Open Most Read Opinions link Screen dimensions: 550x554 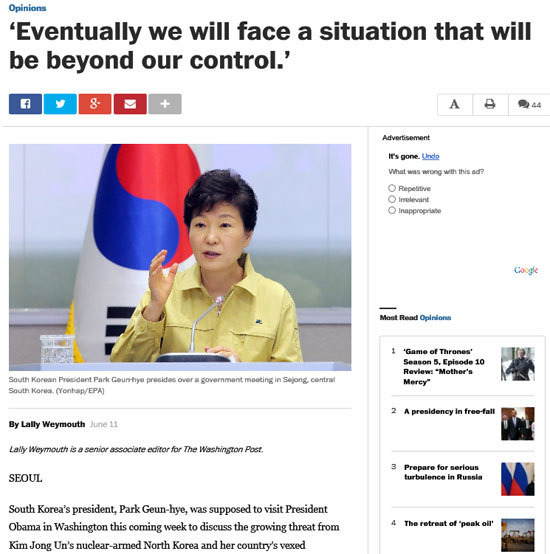point(435,318)
